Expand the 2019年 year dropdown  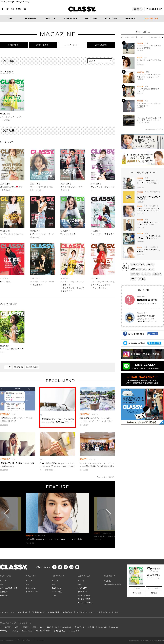tap(100, 61)
